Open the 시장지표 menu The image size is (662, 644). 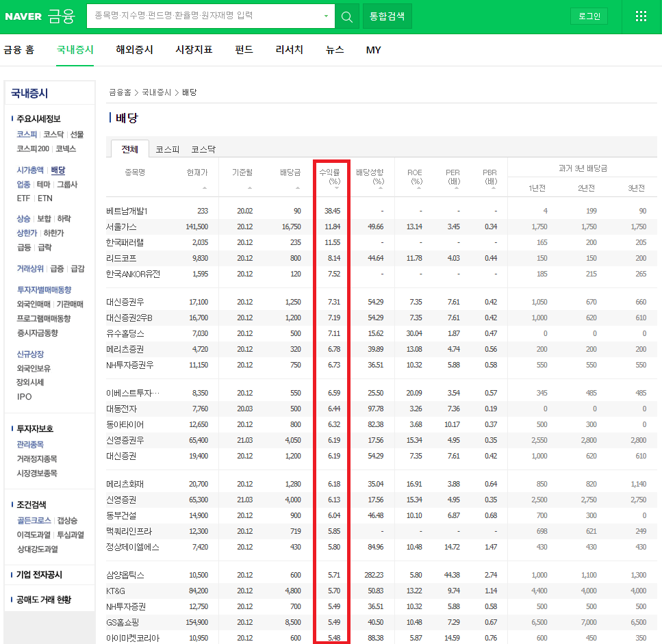pos(194,50)
